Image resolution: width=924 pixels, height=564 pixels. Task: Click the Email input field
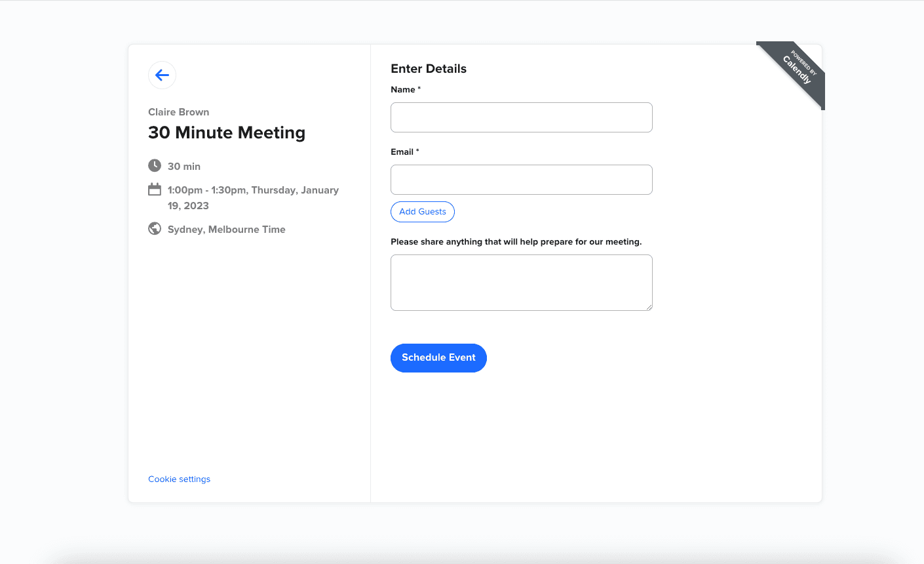click(x=521, y=179)
